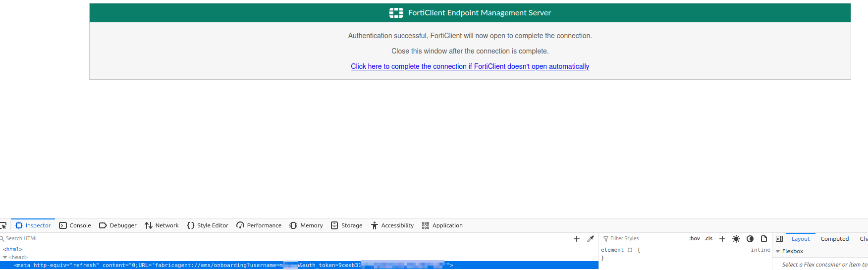Select the eyedropper color picker icon
868x270 pixels.
point(591,239)
